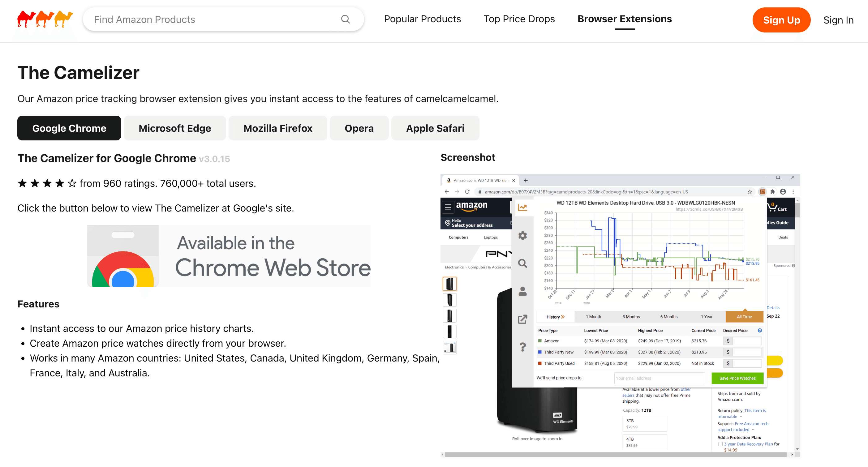Click the This item is returnable link
868x467 pixels.
(741, 413)
